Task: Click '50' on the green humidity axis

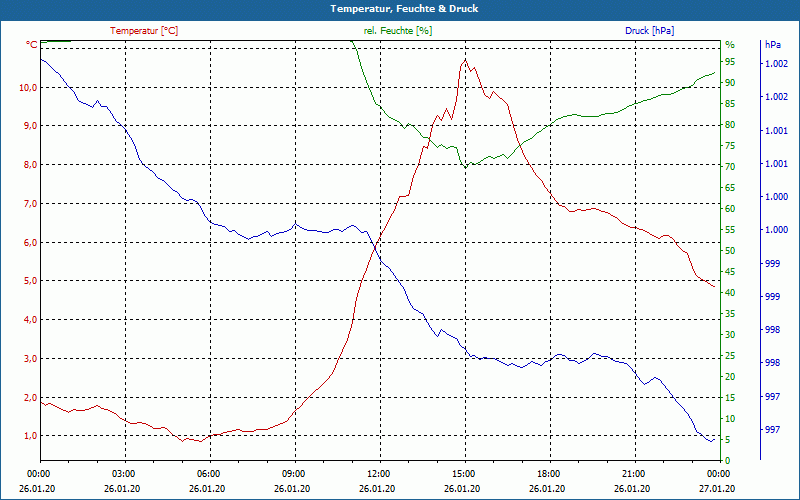Action: pyautogui.click(x=730, y=251)
